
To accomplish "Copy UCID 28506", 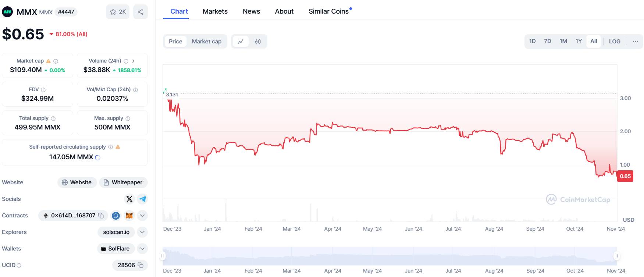I will [x=140, y=265].
